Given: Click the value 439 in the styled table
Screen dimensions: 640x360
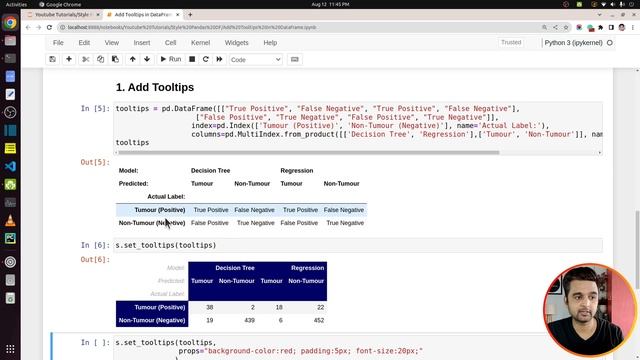Looking at the screenshot, I should [249, 320].
